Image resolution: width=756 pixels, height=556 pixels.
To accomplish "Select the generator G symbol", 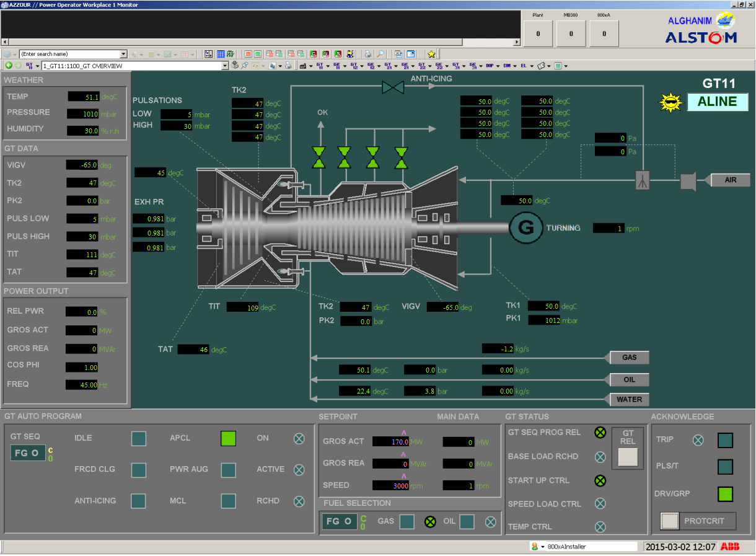I will pyautogui.click(x=525, y=228).
